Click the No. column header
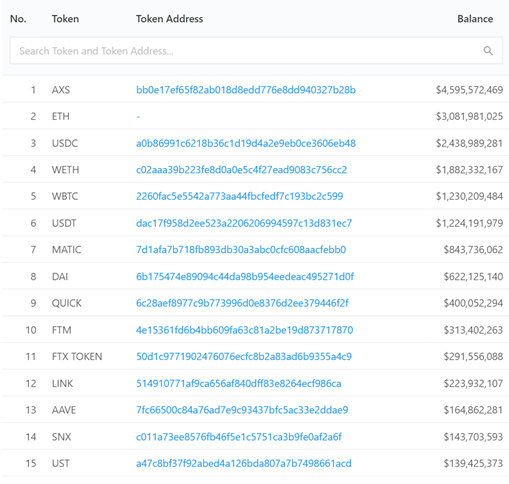 [x=18, y=19]
